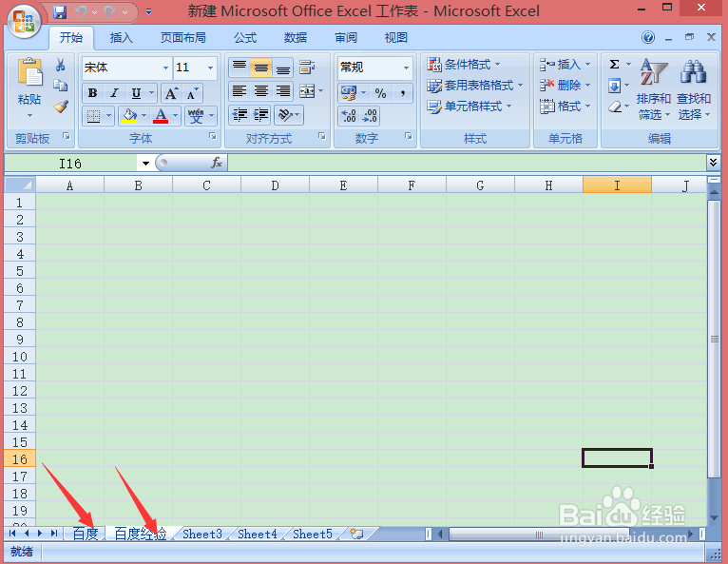The width and height of the screenshot is (728, 564).
Task: Apply comma style
Action: coord(403,93)
